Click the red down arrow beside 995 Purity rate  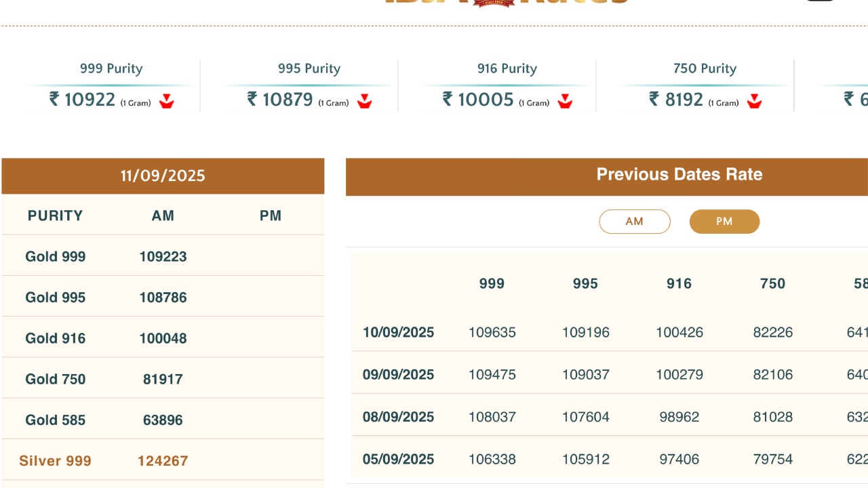[x=365, y=102]
